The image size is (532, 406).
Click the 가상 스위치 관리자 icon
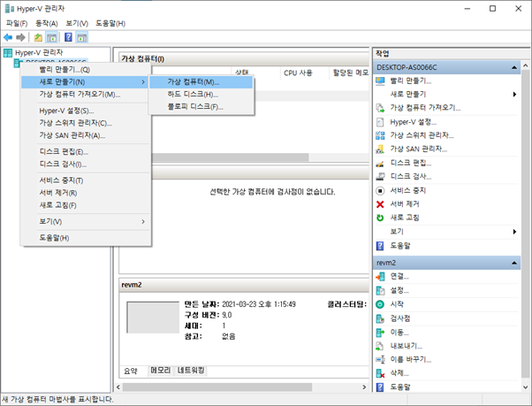(380, 135)
